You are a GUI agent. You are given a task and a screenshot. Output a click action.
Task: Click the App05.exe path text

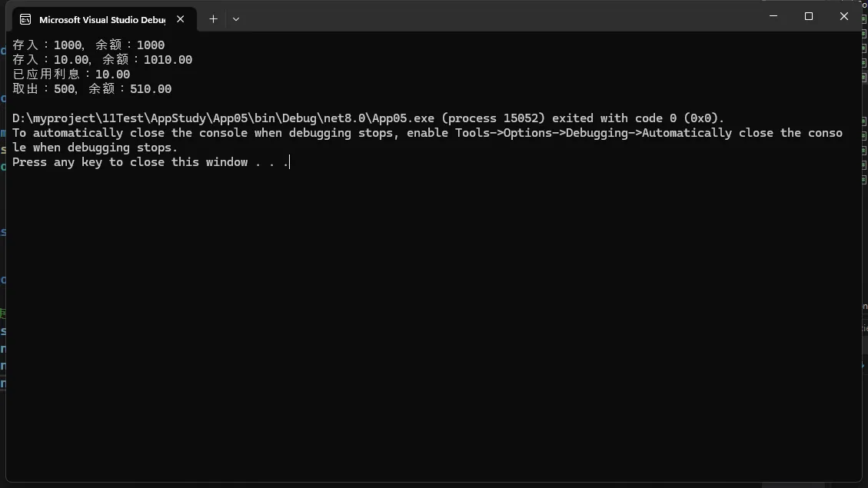[x=223, y=118]
